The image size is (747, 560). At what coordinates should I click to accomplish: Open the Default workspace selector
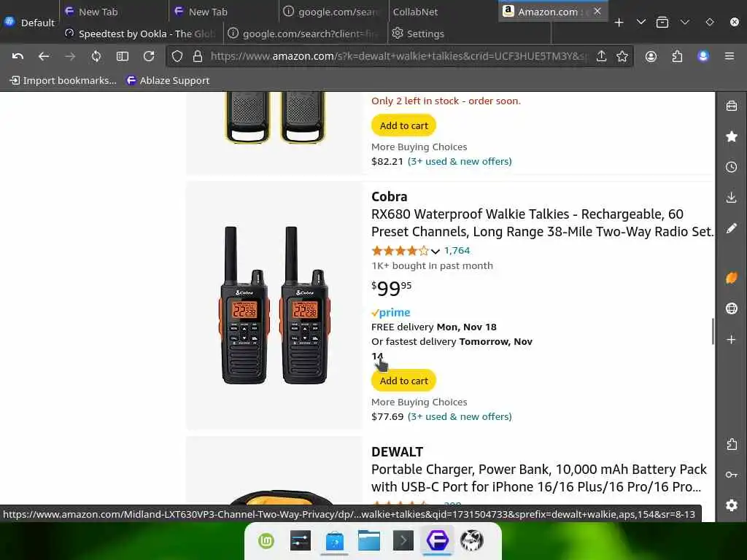click(29, 23)
